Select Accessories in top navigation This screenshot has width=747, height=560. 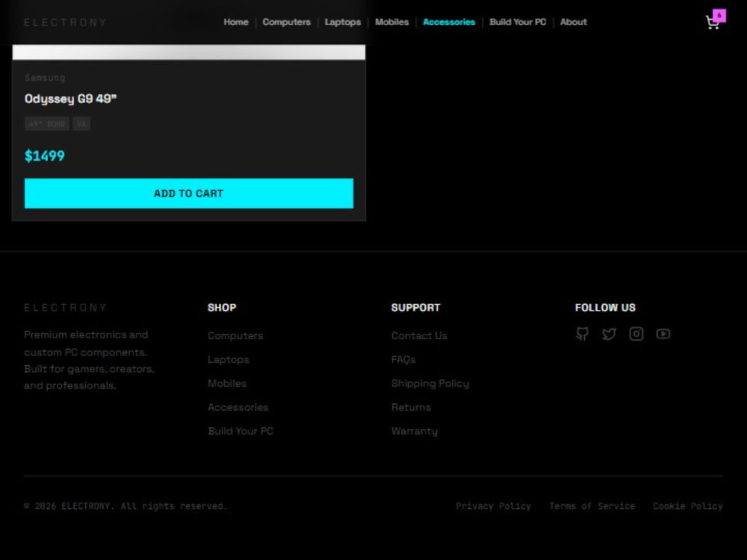coord(449,22)
